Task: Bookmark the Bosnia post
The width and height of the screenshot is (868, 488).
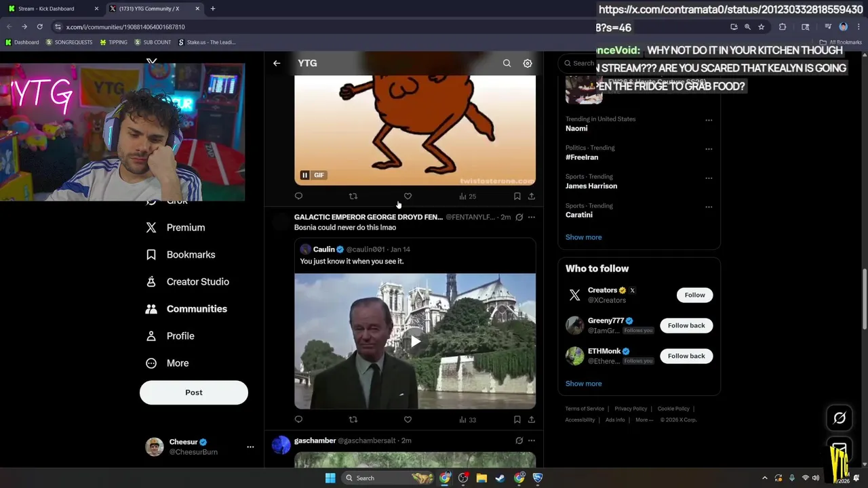Action: (x=517, y=420)
